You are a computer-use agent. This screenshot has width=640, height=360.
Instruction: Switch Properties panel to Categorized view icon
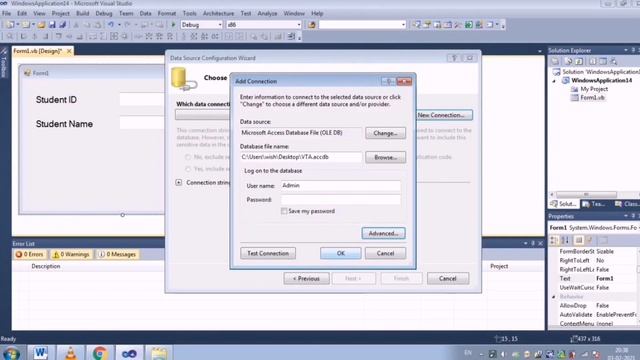[554, 240]
